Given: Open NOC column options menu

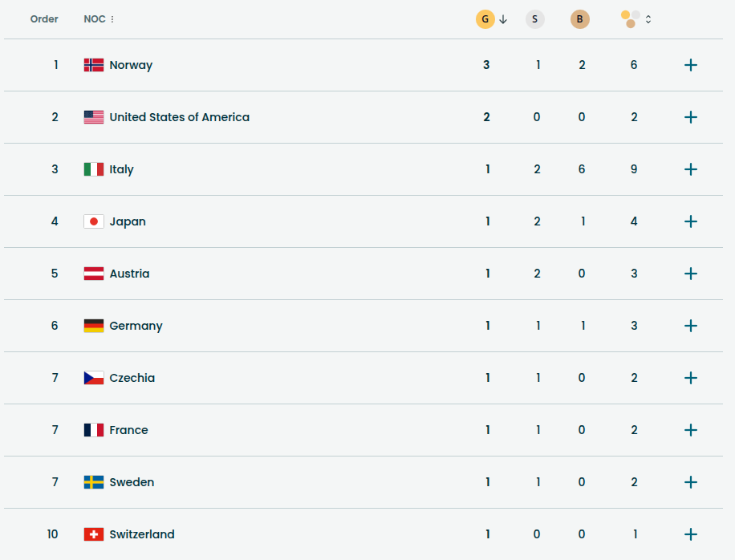Looking at the screenshot, I should tap(112, 19).
